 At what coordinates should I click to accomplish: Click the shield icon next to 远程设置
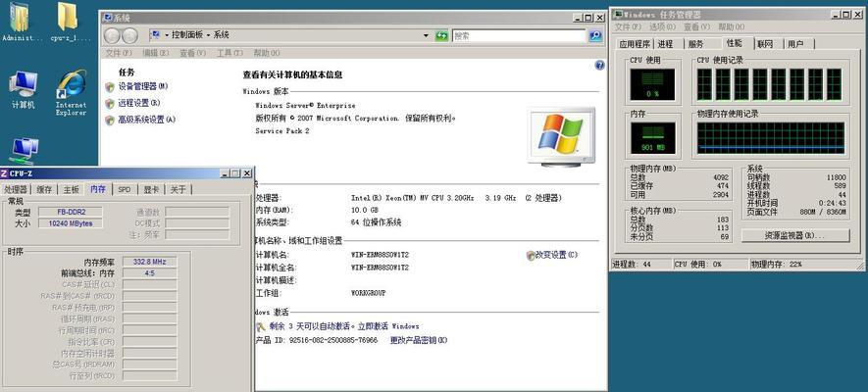110,104
